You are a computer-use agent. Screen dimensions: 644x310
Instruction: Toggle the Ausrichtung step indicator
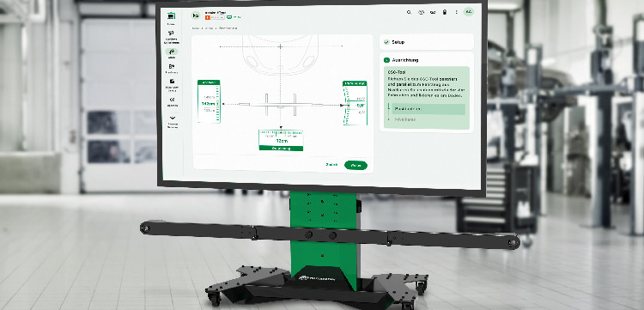[386, 60]
